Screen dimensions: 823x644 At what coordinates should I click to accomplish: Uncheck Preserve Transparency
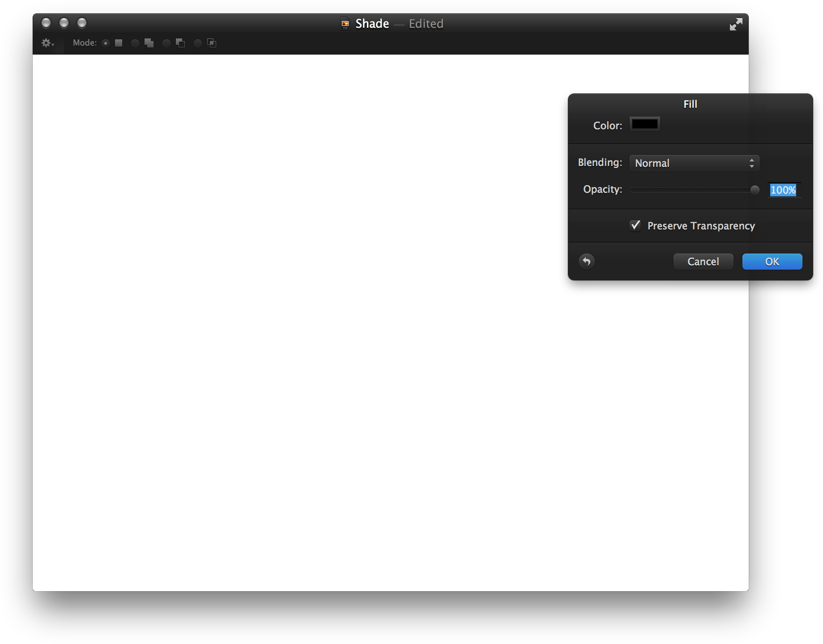pyautogui.click(x=635, y=226)
